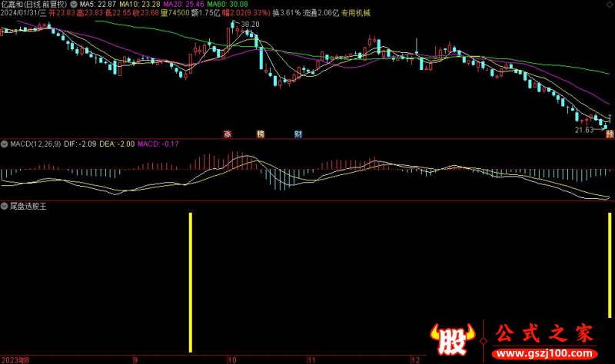
Task: Click the close price 收23.68
Action: pos(145,13)
